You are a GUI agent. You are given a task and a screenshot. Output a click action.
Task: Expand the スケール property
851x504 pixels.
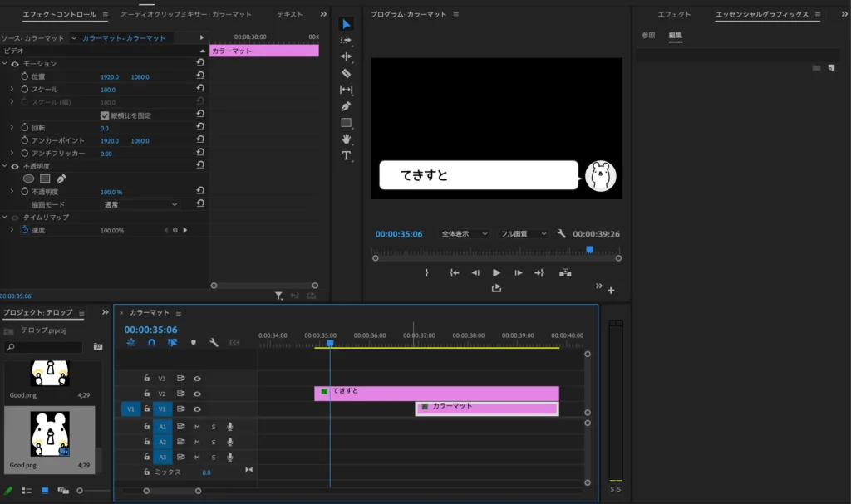point(12,90)
